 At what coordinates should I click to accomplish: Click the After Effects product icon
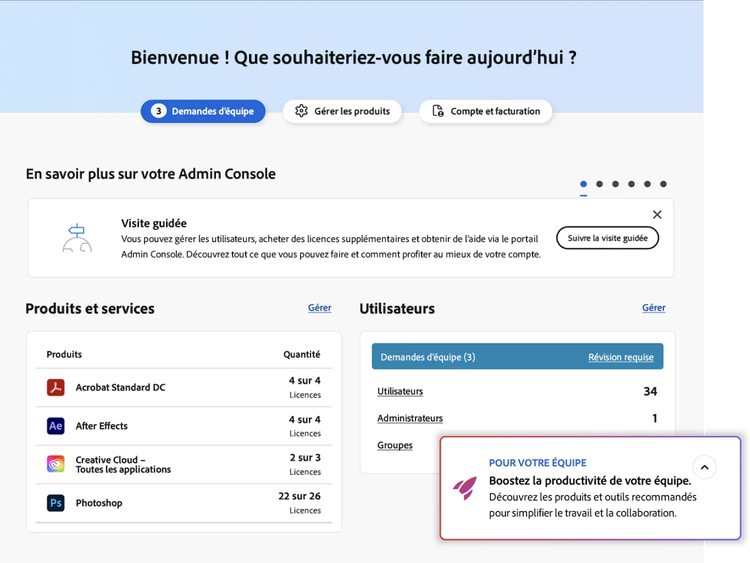(x=56, y=426)
